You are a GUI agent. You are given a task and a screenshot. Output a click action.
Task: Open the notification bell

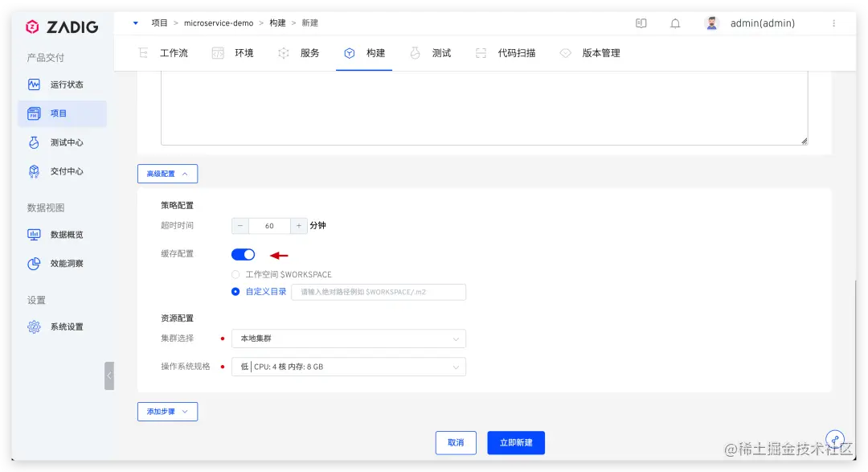(x=675, y=23)
